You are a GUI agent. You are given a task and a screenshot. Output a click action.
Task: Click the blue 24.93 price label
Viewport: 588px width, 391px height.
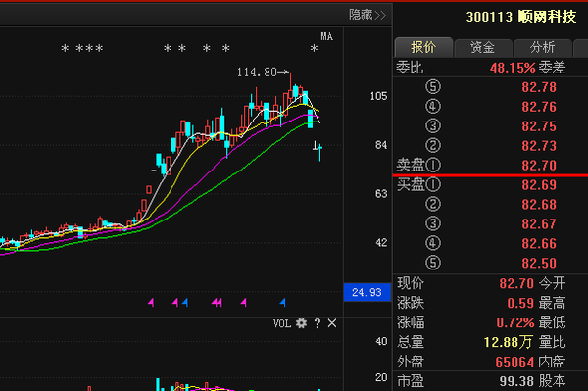[x=367, y=292]
